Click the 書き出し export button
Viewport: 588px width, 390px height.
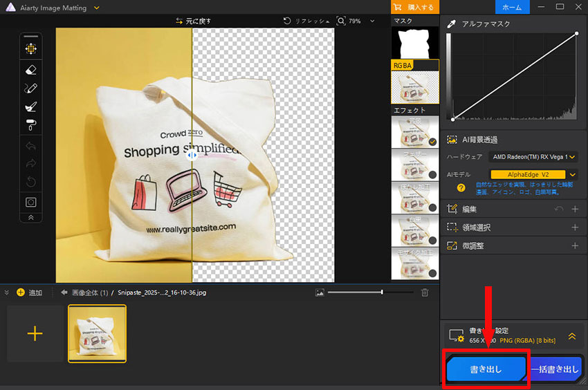486,370
